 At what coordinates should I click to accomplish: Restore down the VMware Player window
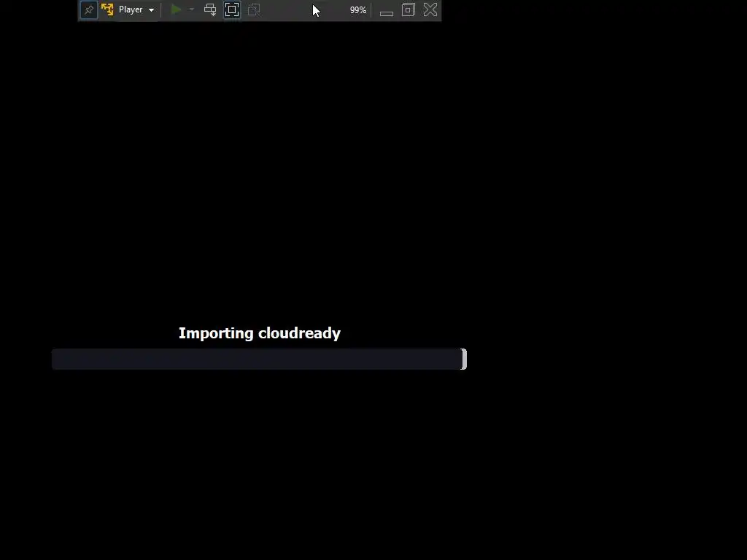[x=409, y=9]
